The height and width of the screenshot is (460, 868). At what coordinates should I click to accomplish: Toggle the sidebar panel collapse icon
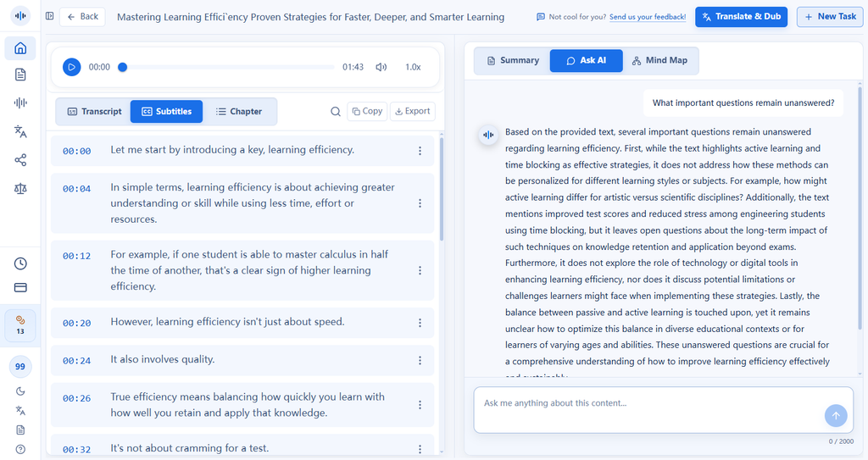50,17
